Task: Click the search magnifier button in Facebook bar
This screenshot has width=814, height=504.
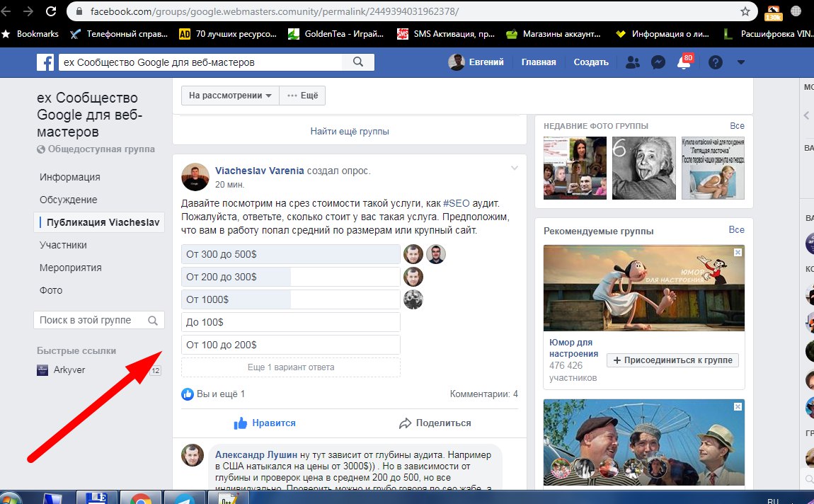Action: [358, 62]
